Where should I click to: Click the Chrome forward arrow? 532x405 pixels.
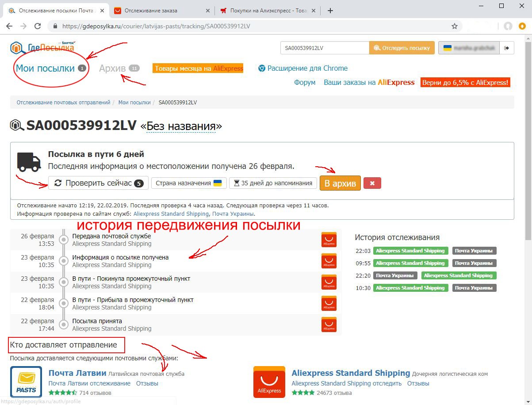[x=23, y=26]
